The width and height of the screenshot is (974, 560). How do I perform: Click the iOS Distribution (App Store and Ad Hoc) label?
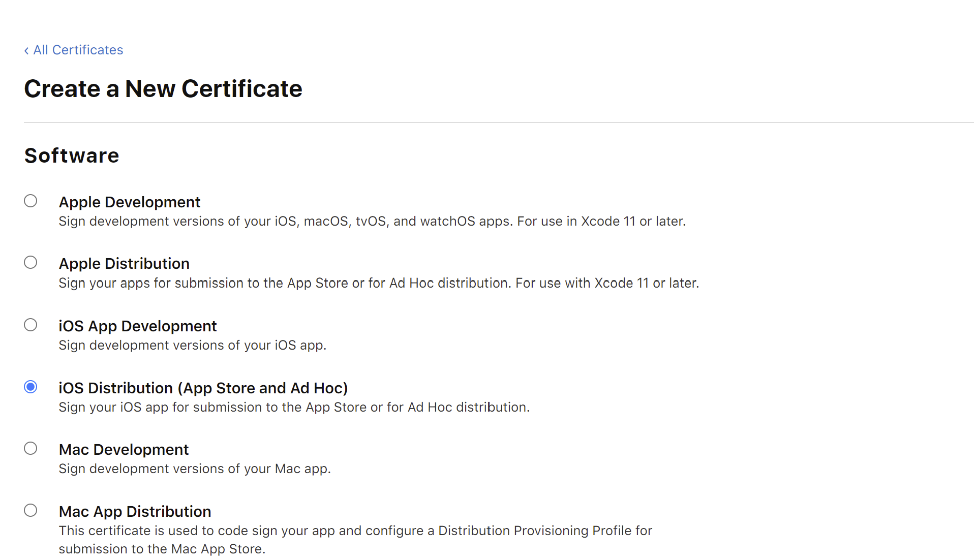[203, 388]
